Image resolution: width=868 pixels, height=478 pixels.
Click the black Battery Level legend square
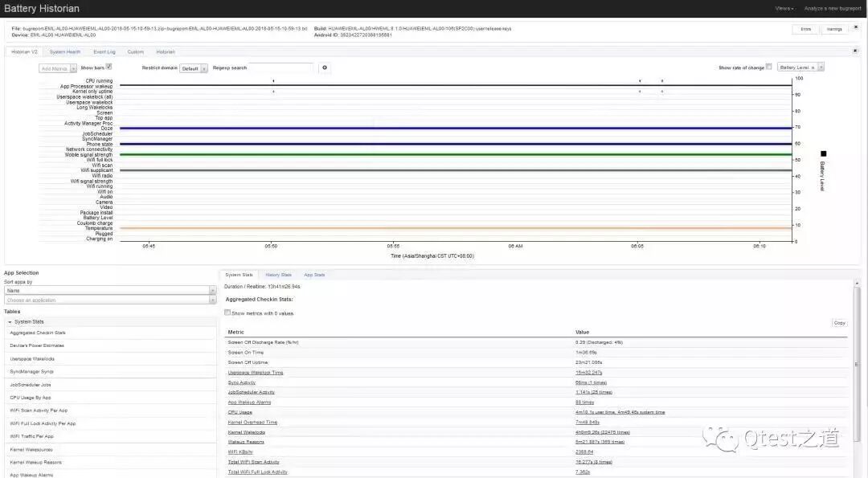823,153
